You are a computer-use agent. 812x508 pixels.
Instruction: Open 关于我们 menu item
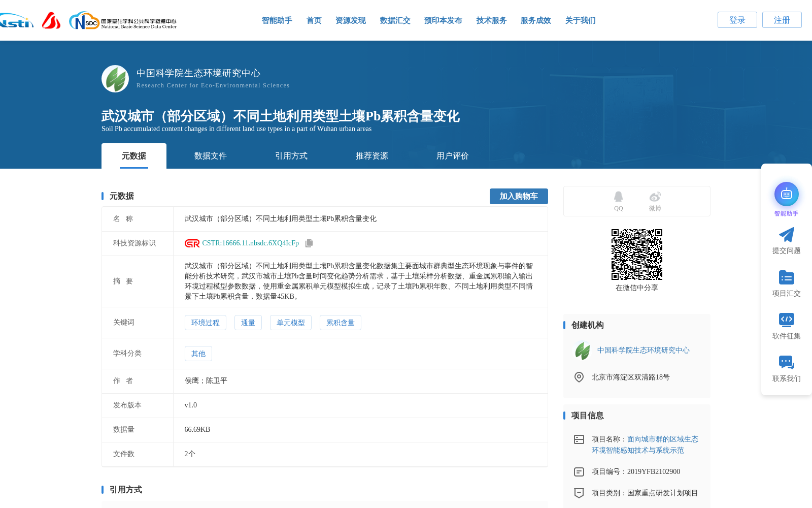click(581, 20)
